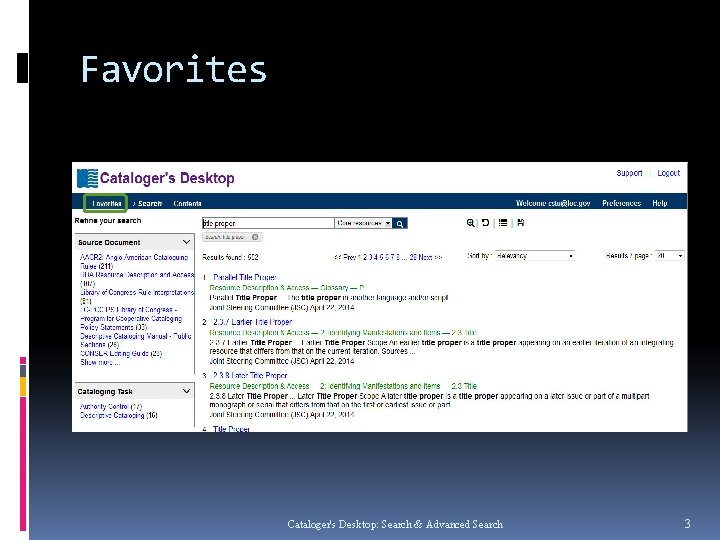Switch to the Favorites tab
This screenshot has height=540, width=720.
tap(106, 203)
